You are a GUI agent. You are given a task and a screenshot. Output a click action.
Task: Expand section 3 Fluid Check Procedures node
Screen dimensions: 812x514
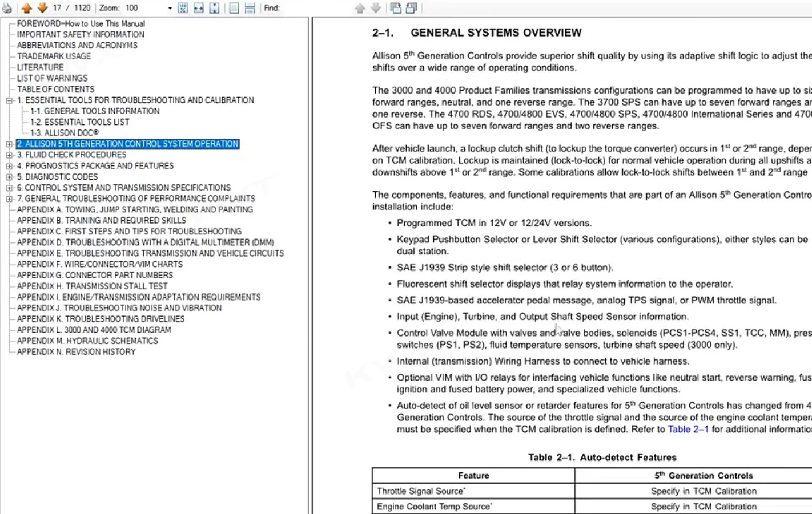(9, 155)
